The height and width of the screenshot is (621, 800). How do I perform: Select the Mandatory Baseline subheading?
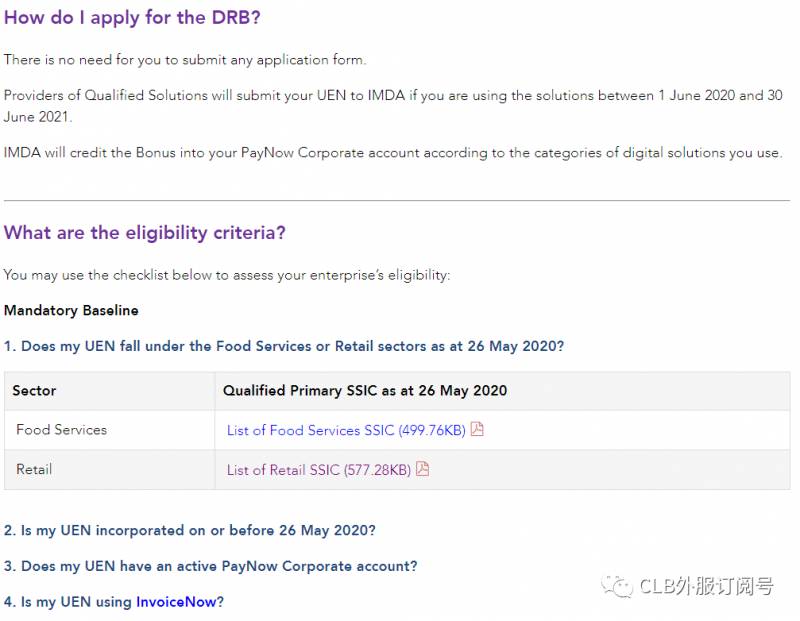(x=71, y=311)
